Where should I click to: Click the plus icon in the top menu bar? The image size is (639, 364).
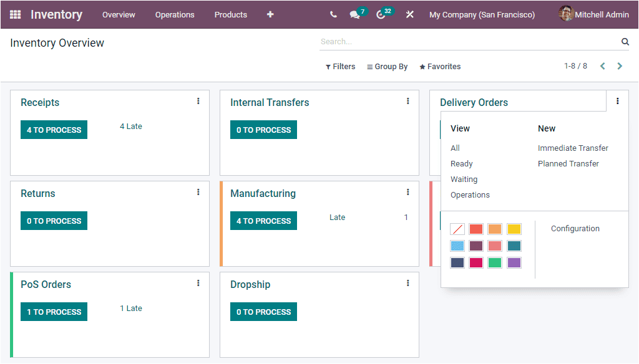pos(270,14)
